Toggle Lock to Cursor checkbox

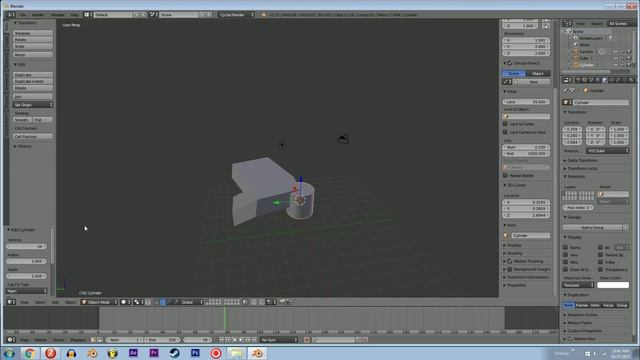tap(505, 124)
